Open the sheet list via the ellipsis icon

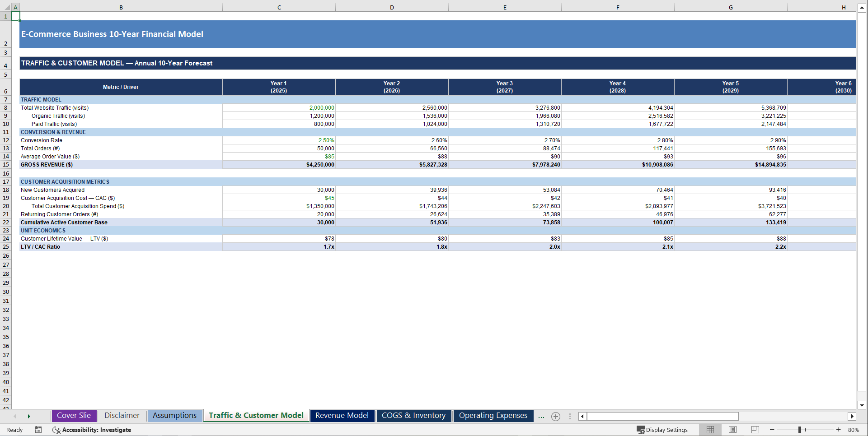(541, 416)
